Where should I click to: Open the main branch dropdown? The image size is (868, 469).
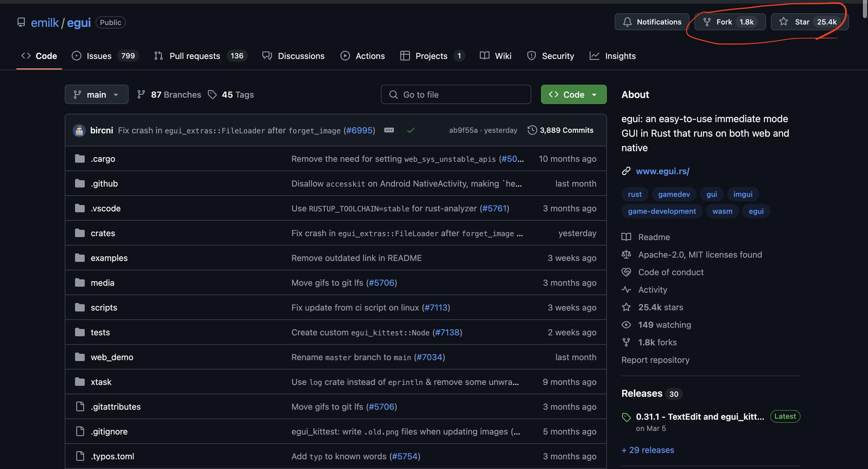tap(97, 94)
